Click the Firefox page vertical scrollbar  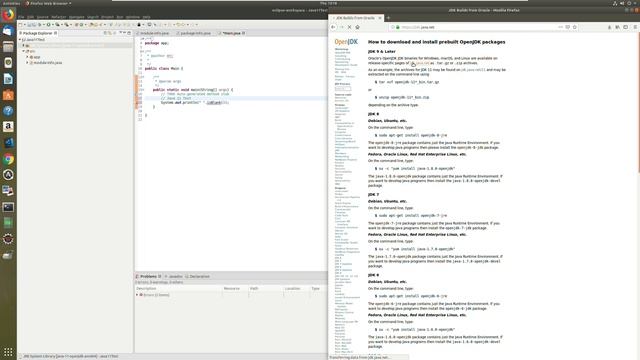coord(638,102)
